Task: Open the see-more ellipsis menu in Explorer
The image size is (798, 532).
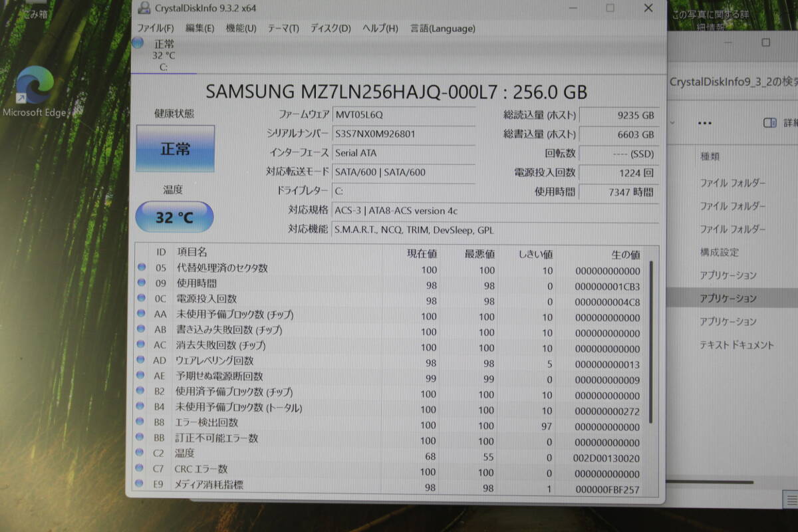Action: coord(704,123)
